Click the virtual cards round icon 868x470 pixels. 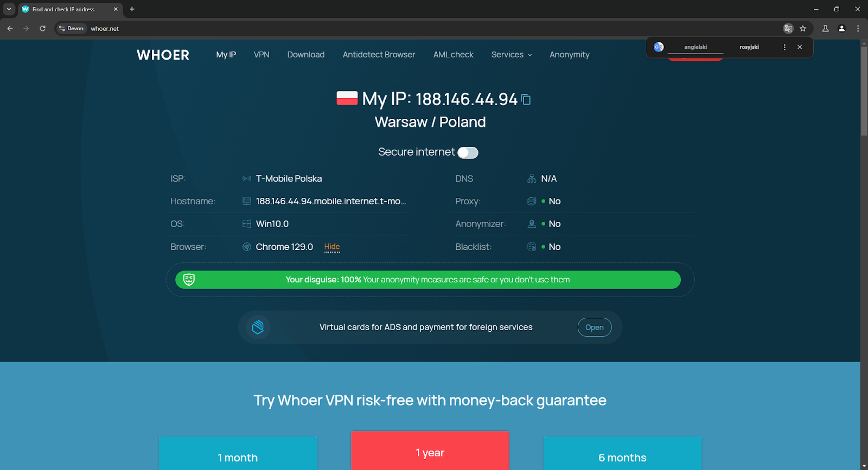[x=258, y=327]
